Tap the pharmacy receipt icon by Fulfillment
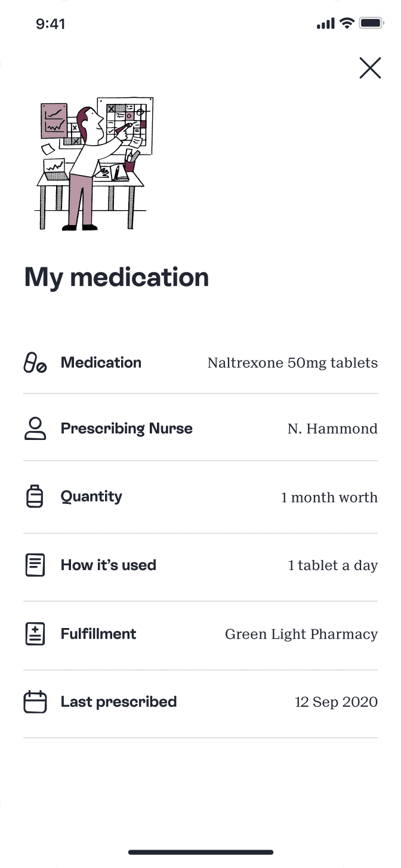Image resolution: width=401 pixels, height=868 pixels. point(35,634)
